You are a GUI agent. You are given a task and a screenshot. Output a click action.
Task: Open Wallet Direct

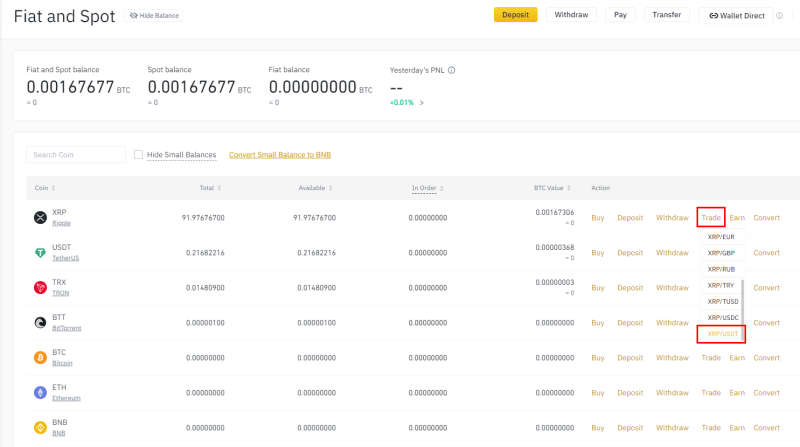click(x=736, y=16)
